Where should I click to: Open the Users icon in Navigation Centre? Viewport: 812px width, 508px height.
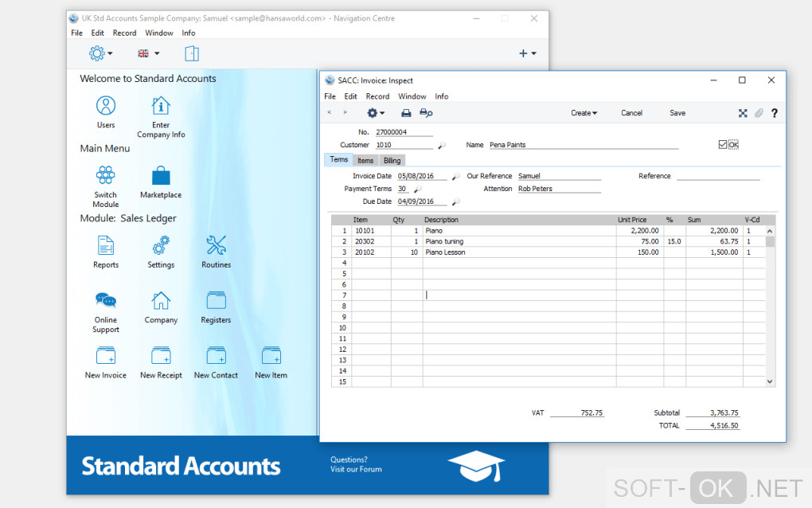106,106
